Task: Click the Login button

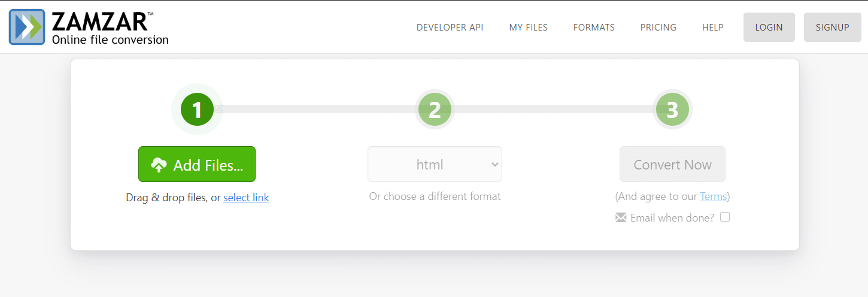Action: [x=769, y=28]
